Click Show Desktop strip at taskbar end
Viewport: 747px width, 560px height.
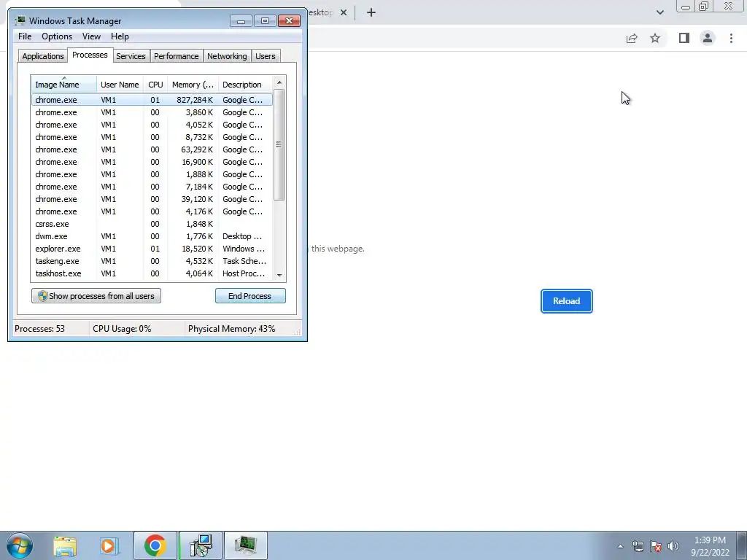point(742,545)
